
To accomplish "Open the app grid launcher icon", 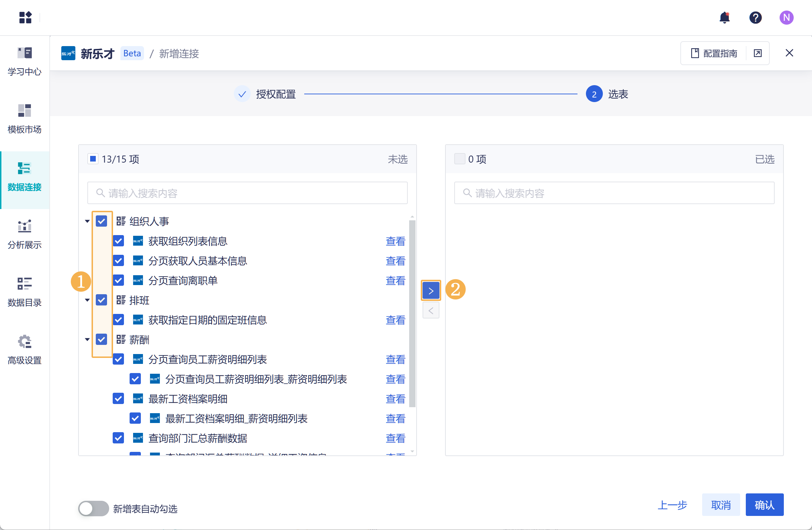I will [25, 18].
